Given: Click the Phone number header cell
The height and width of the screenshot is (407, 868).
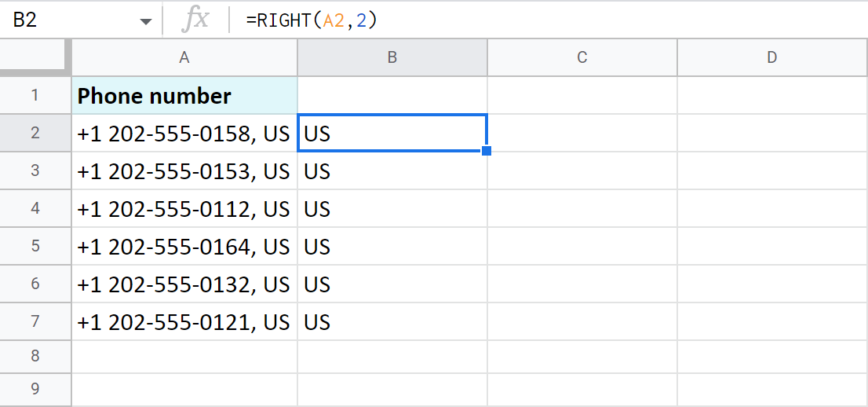Looking at the screenshot, I should [184, 96].
